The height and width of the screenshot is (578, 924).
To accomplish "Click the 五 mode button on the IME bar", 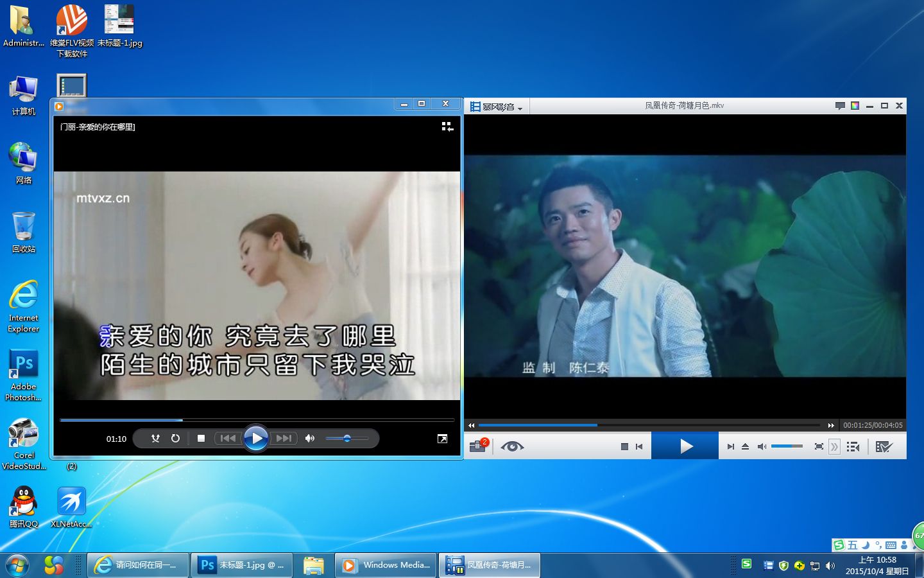I will pos(852,545).
